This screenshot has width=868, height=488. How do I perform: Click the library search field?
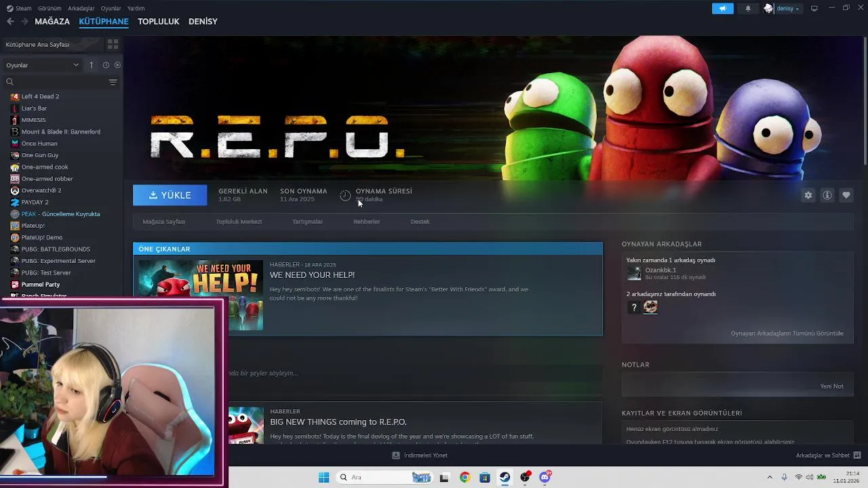point(56,82)
